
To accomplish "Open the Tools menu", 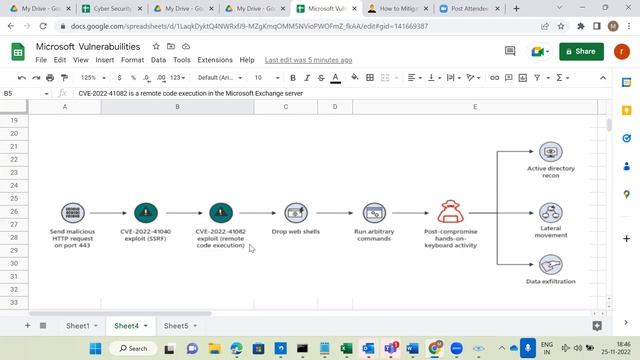I will click(x=182, y=60).
